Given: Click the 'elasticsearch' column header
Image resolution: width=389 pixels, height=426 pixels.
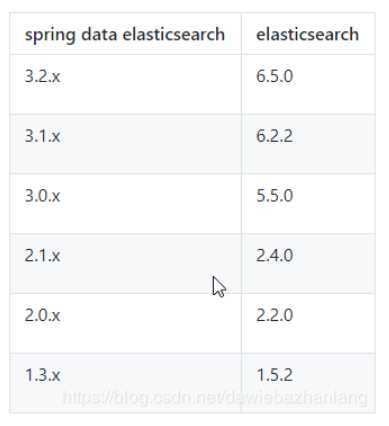Looking at the screenshot, I should pos(308,34).
